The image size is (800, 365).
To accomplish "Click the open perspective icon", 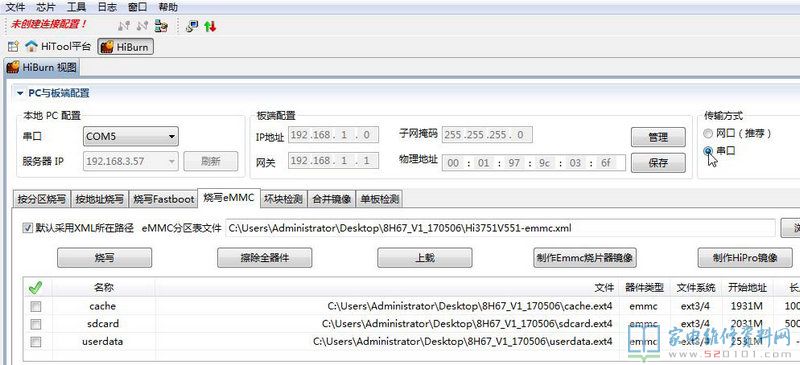I will 13,46.
